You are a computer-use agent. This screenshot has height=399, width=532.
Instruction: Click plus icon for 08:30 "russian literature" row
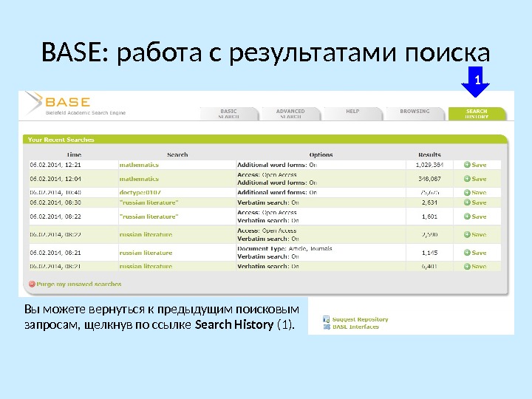467,202
